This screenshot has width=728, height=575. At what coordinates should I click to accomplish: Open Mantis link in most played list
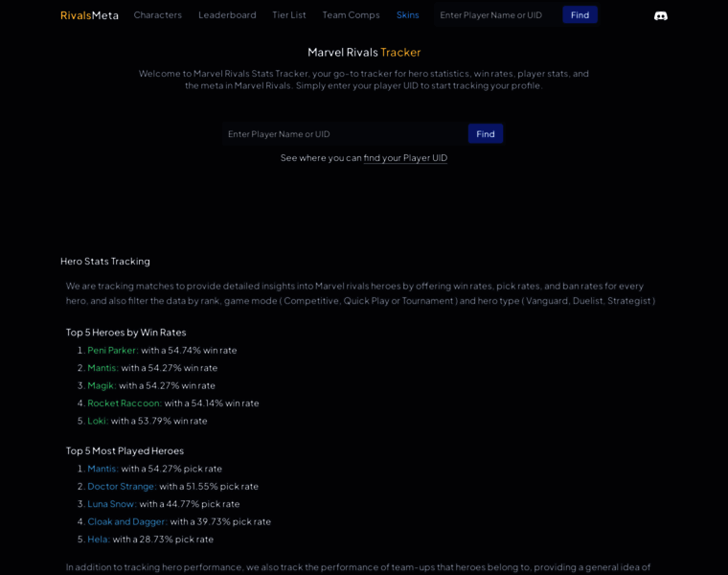[103, 469]
